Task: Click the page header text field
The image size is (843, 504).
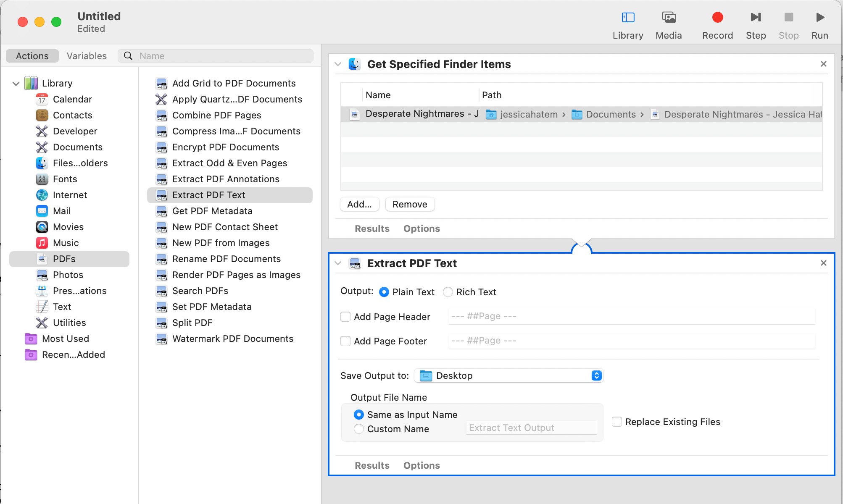Action: click(x=632, y=316)
